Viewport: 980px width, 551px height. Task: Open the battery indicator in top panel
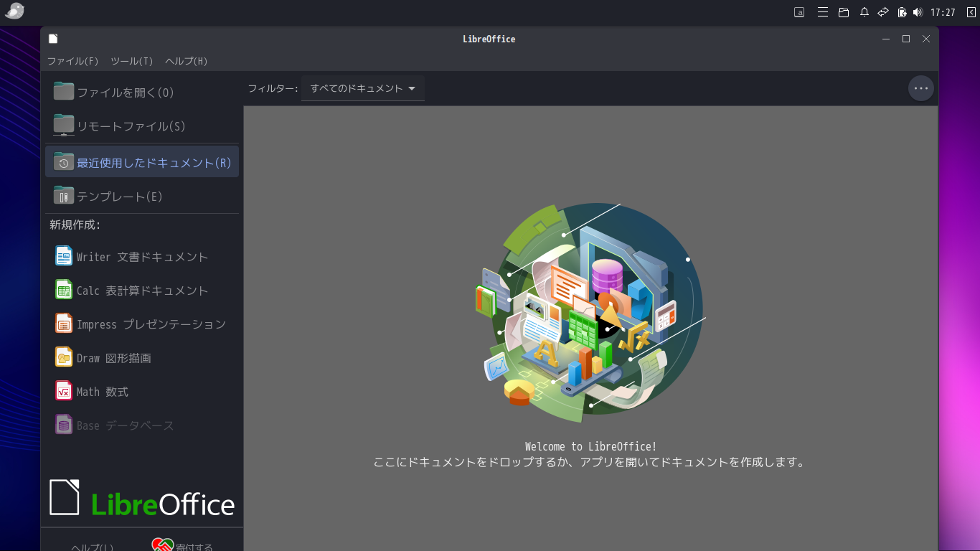click(903, 12)
